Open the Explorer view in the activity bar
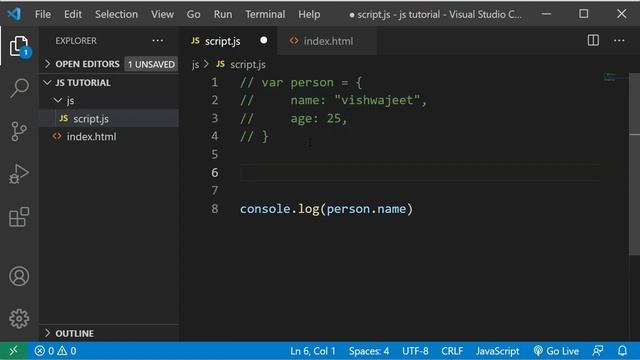Viewport: 640px width, 360px height. 19,46
